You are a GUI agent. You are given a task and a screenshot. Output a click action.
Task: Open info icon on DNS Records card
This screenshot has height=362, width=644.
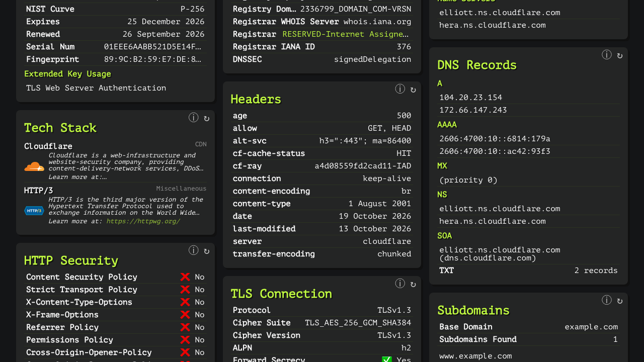(x=607, y=55)
